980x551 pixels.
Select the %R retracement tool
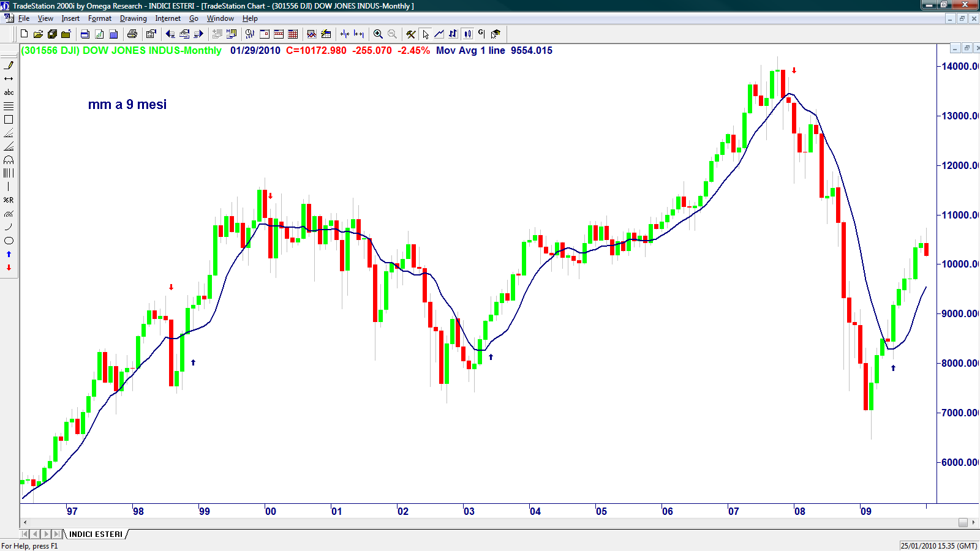click(x=9, y=200)
